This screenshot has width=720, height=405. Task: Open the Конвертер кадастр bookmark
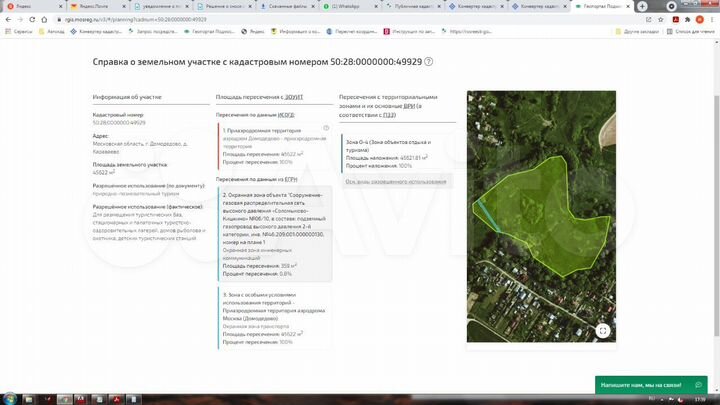(96, 32)
